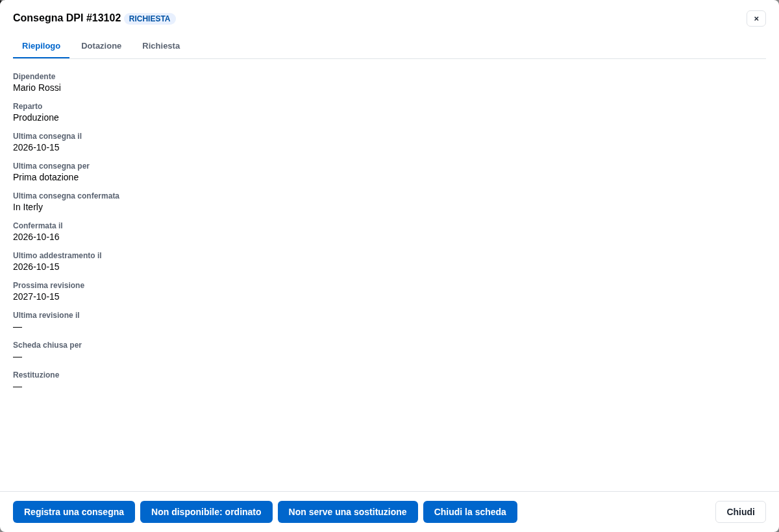Click the RICHIESTA status badge

tap(150, 19)
